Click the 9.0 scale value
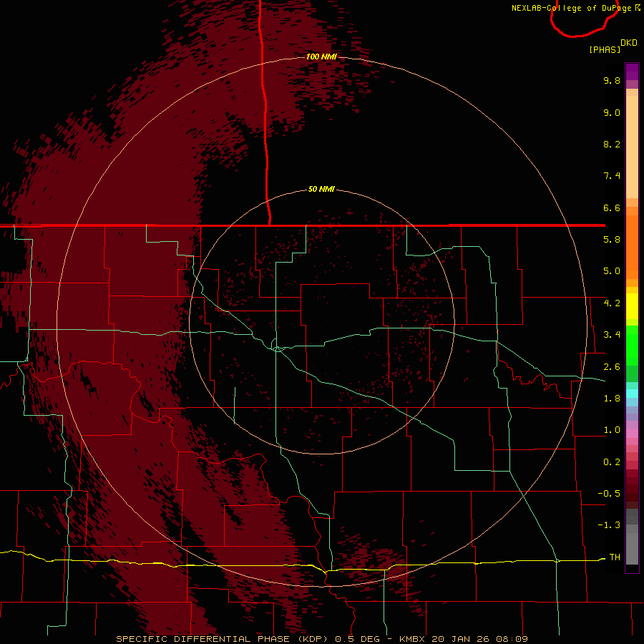644x644 pixels. tap(612, 112)
